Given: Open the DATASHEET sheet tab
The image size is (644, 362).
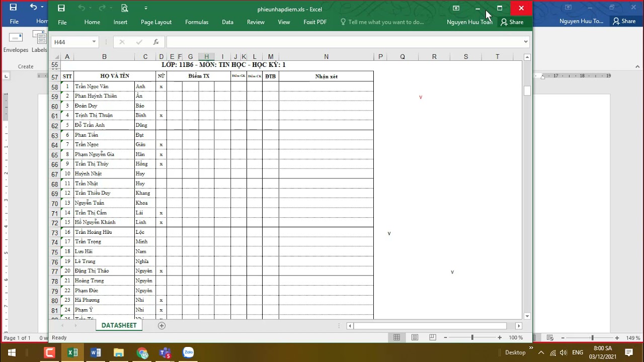Looking at the screenshot, I should click(119, 325).
